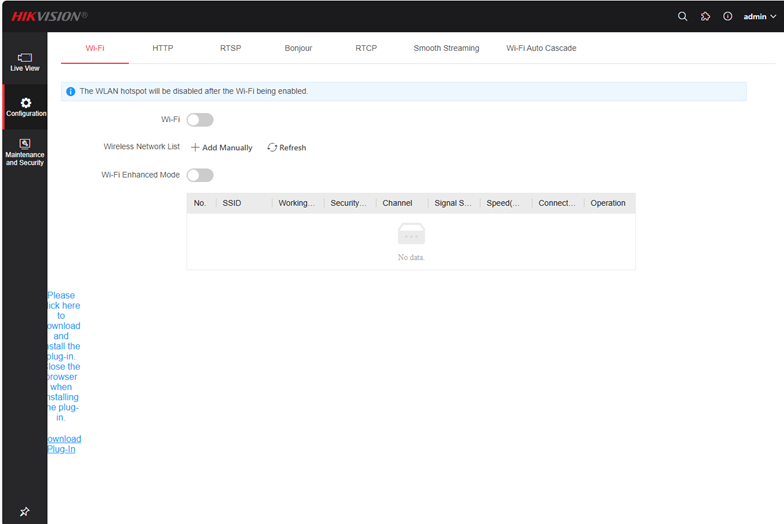Open Maintenance and Security icon
This screenshot has width=784, height=524.
25,145
